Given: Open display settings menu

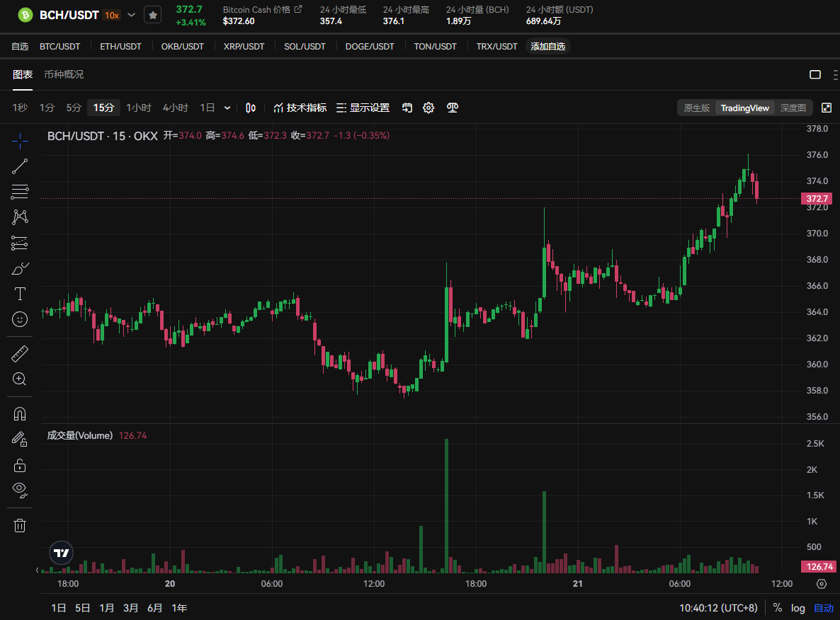Looking at the screenshot, I should coord(363,108).
